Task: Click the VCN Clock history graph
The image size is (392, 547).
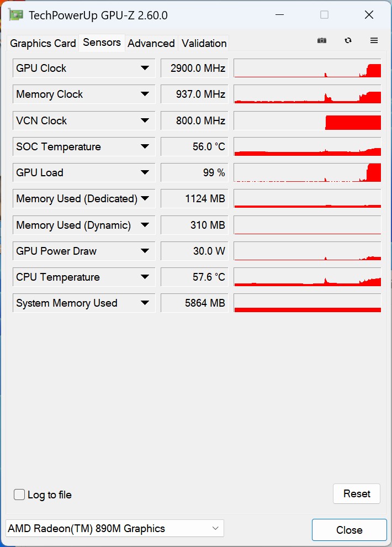Action: pyautogui.click(x=308, y=120)
